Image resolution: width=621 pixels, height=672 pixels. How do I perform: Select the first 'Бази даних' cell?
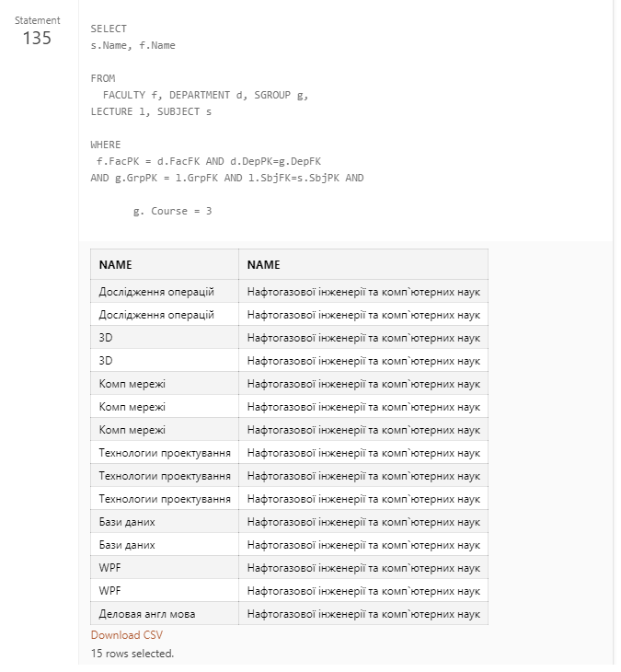pyautogui.click(x=127, y=521)
